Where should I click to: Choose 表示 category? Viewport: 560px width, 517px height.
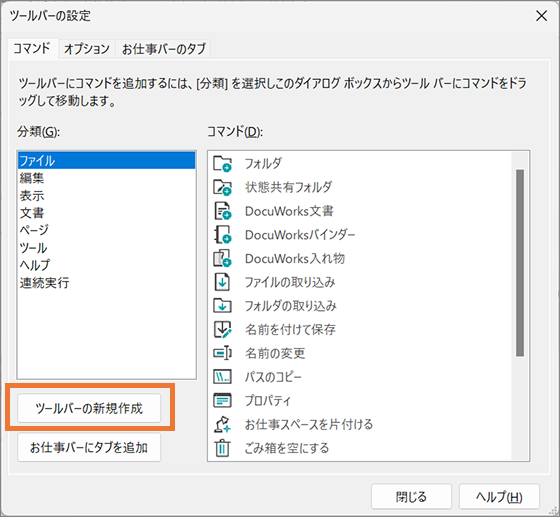click(106, 195)
